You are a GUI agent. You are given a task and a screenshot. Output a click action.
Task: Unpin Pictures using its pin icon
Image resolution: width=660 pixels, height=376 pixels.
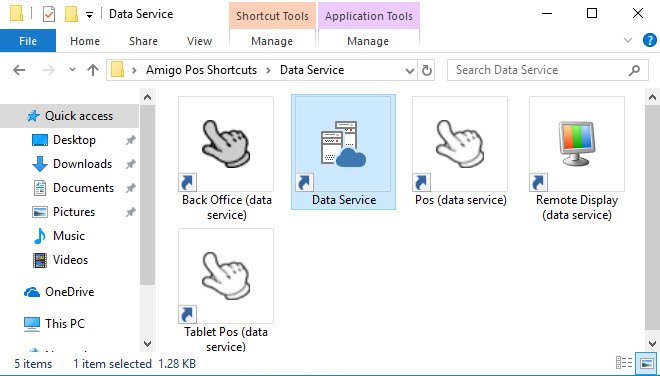click(x=130, y=212)
